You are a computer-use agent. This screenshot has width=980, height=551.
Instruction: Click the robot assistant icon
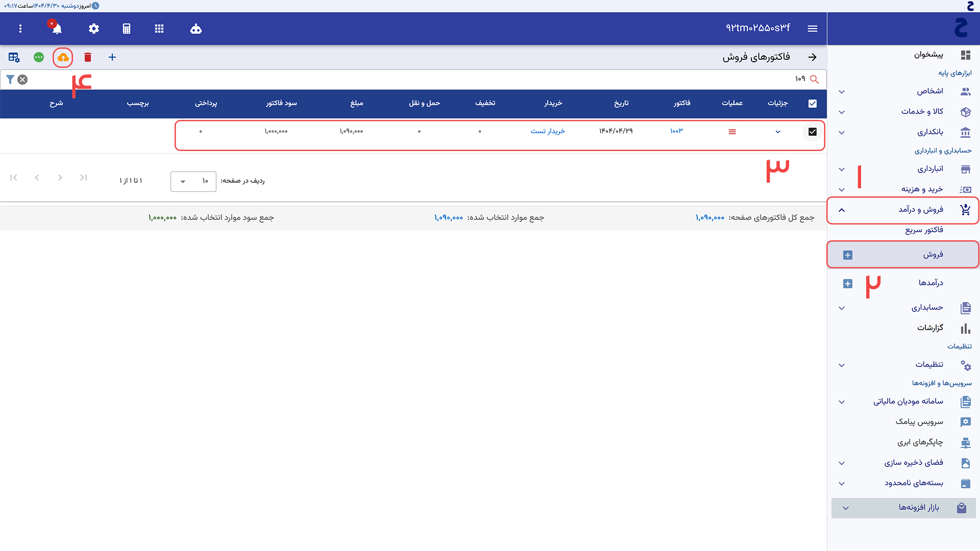pyautogui.click(x=196, y=29)
